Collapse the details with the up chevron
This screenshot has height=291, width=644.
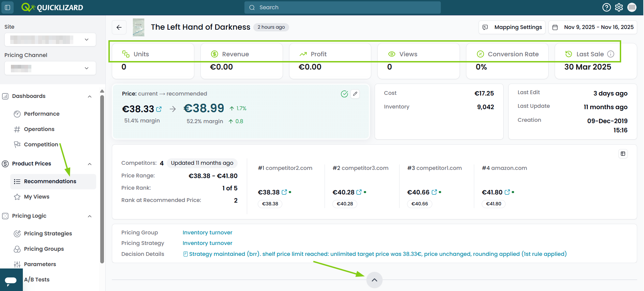click(374, 280)
